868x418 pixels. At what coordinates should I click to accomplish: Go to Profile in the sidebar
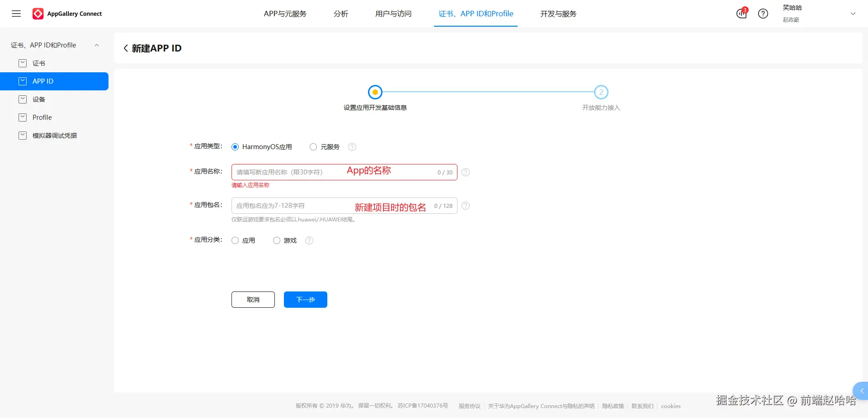(x=54, y=117)
